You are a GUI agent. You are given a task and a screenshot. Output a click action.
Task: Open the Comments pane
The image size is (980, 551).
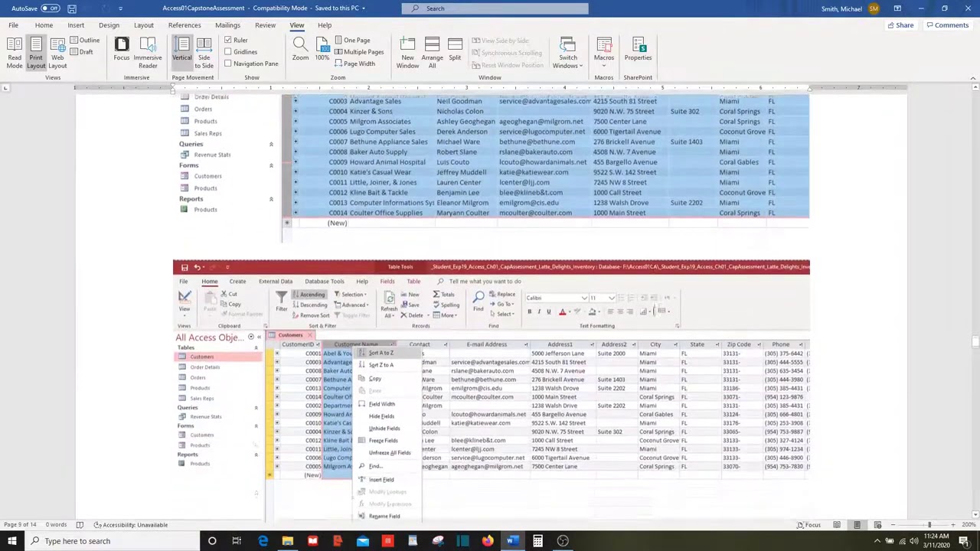pos(947,25)
